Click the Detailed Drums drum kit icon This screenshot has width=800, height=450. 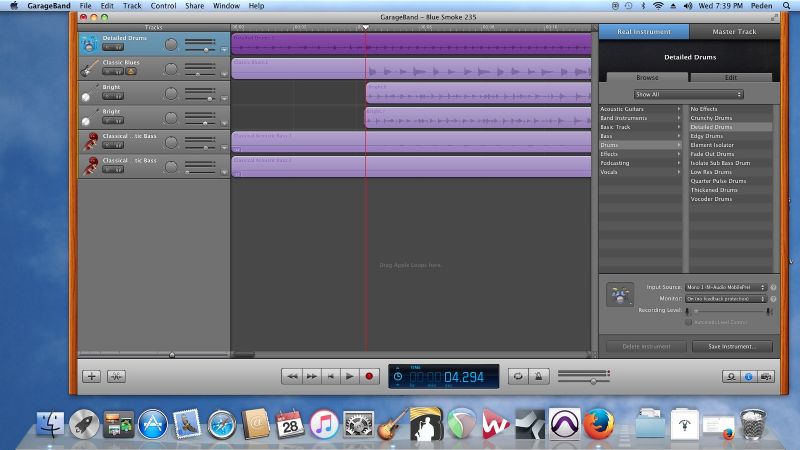pyautogui.click(x=89, y=43)
